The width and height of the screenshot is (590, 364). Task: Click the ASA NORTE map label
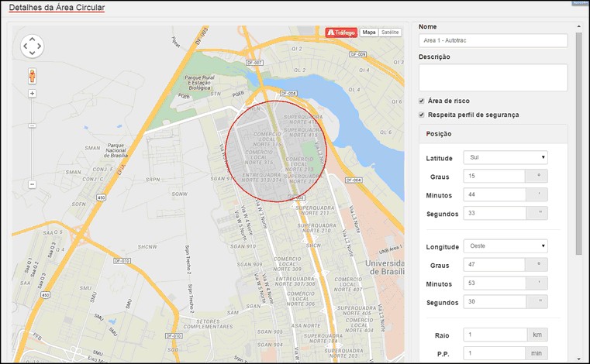click(306, 325)
